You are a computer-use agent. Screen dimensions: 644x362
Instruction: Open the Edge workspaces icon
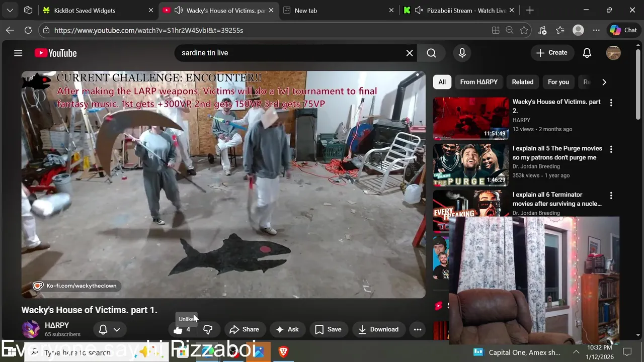[28, 10]
